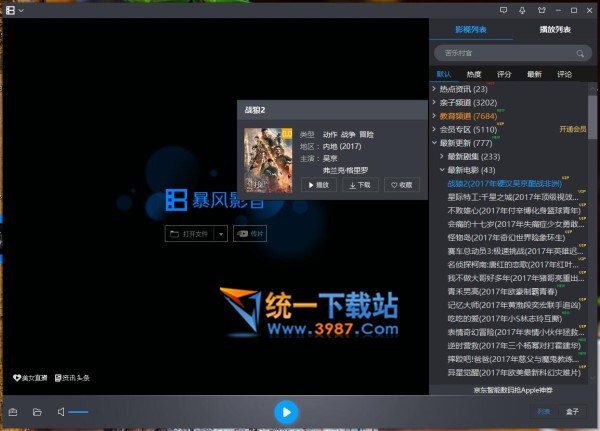Mute the volume speaker icon
Viewport: 600px width, 431px height.
pos(61,412)
